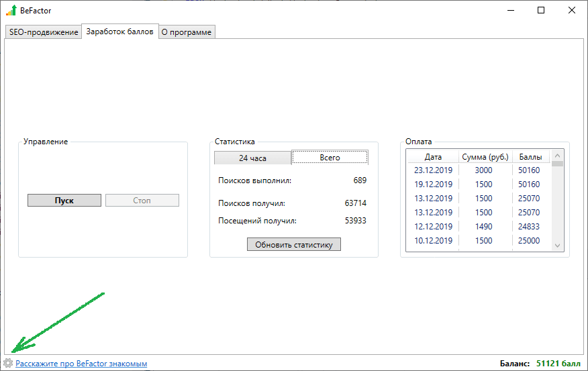Sort payments by Сумма (руб.) column
588x371 pixels.
tap(485, 157)
